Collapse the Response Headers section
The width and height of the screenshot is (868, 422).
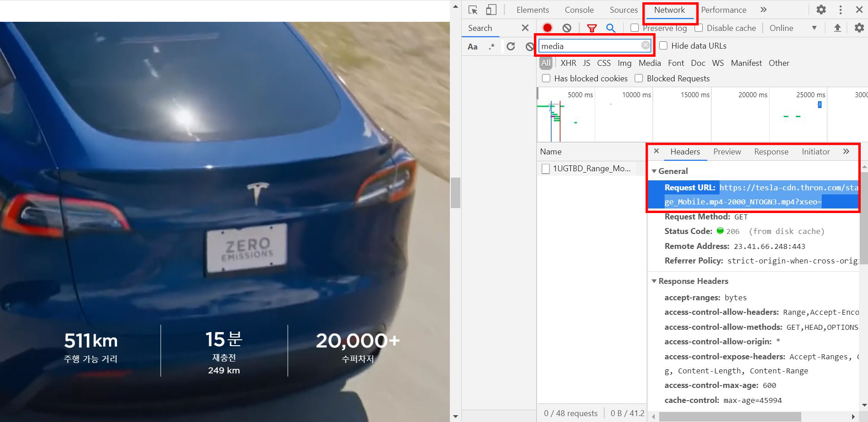pos(654,281)
